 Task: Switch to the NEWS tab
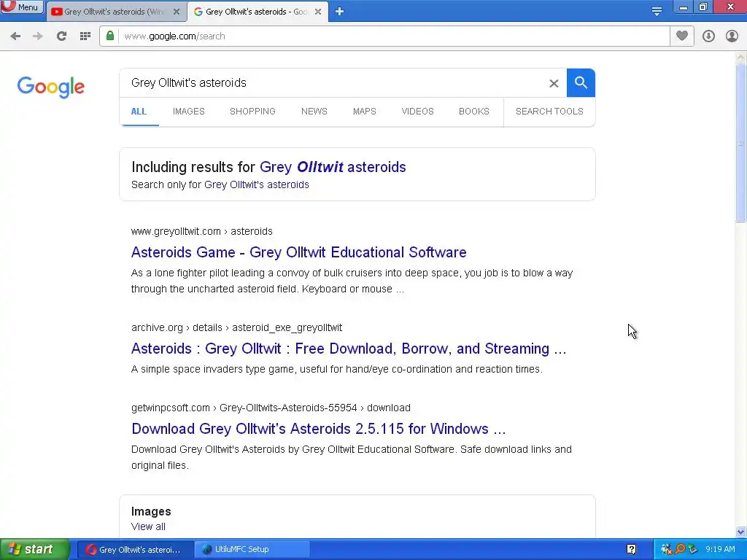314,112
